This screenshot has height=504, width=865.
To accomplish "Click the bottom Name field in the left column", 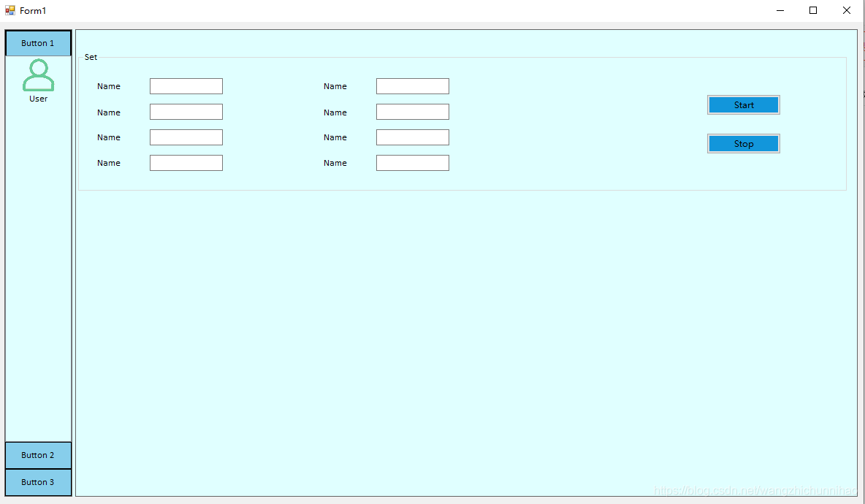I will click(x=186, y=162).
